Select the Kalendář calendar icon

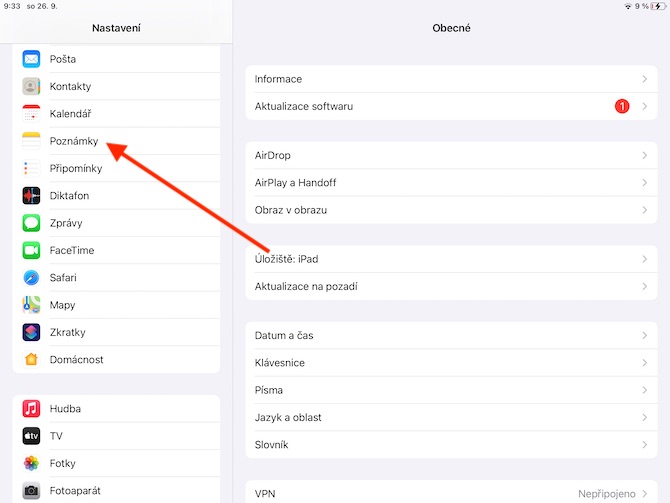coord(31,114)
